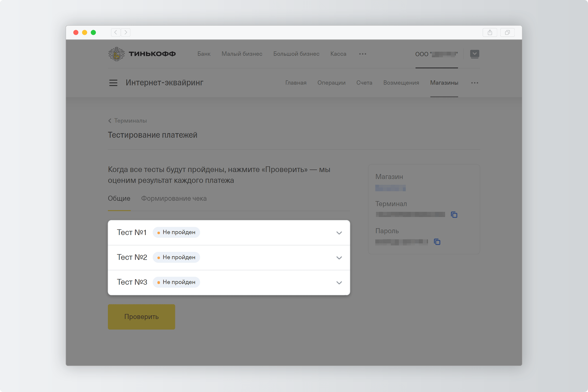588x392 pixels.
Task: Click the browser tabs overview icon
Action: pos(507,32)
